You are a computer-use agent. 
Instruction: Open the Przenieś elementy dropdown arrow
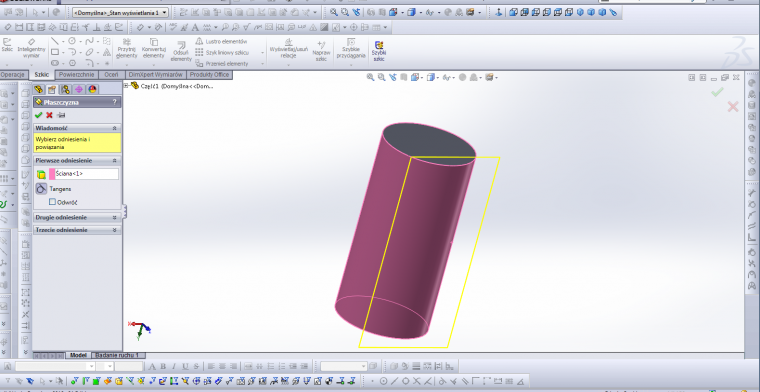(263, 63)
